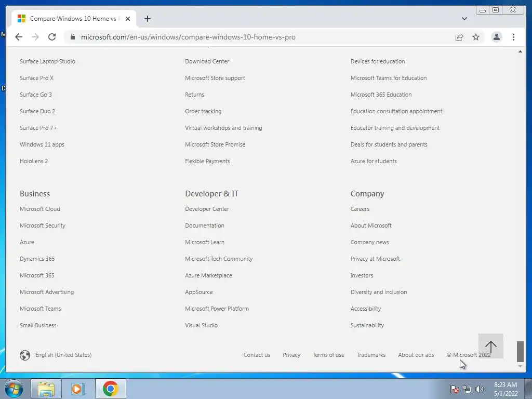The image size is (532, 399).
Task: Go to About Microsoft
Action: point(371,225)
